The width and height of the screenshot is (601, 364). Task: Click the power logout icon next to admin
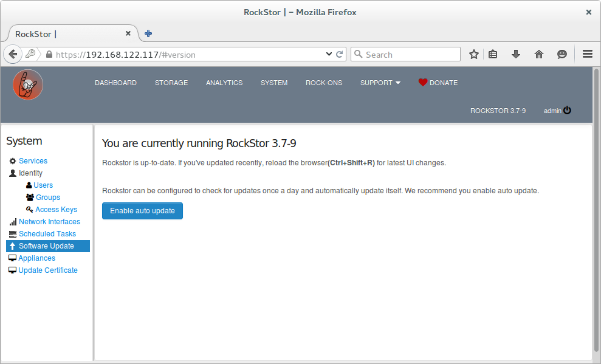click(x=567, y=111)
